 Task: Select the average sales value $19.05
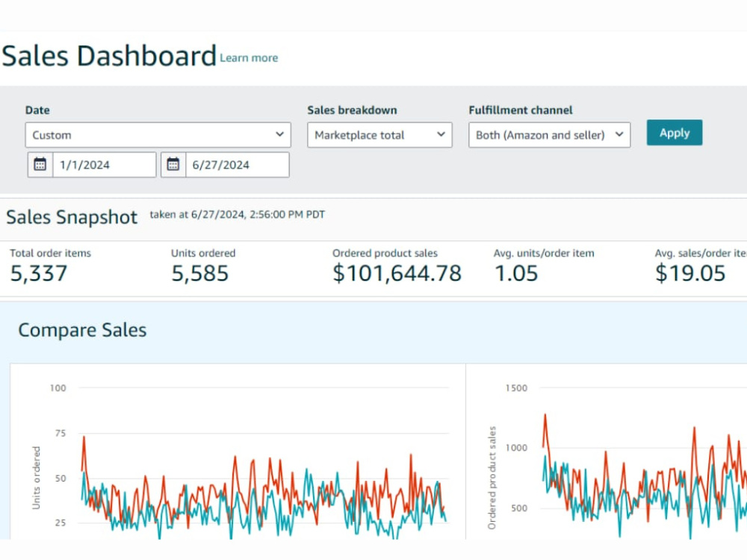(690, 273)
